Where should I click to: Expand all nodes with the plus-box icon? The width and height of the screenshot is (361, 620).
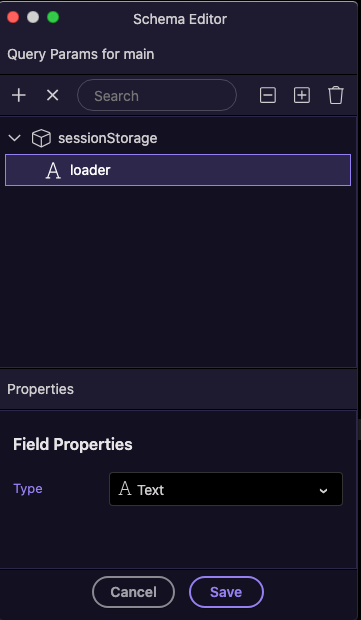click(302, 95)
